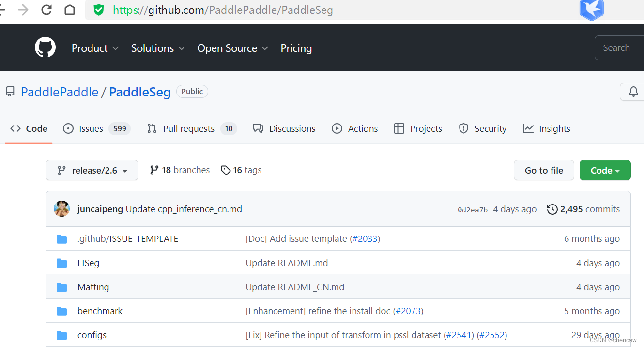644x347 pixels.
Task: Open the Security tab
Action: tap(483, 128)
